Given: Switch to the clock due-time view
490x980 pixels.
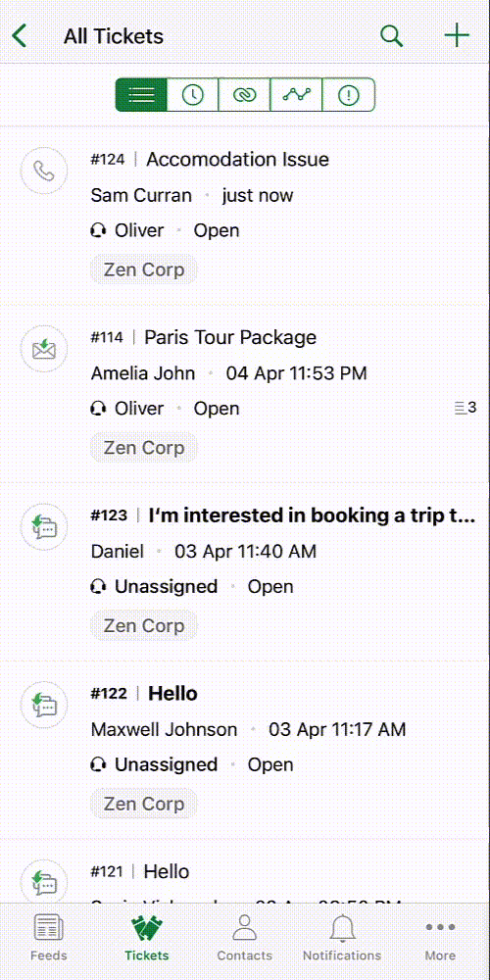Looking at the screenshot, I should [192, 95].
